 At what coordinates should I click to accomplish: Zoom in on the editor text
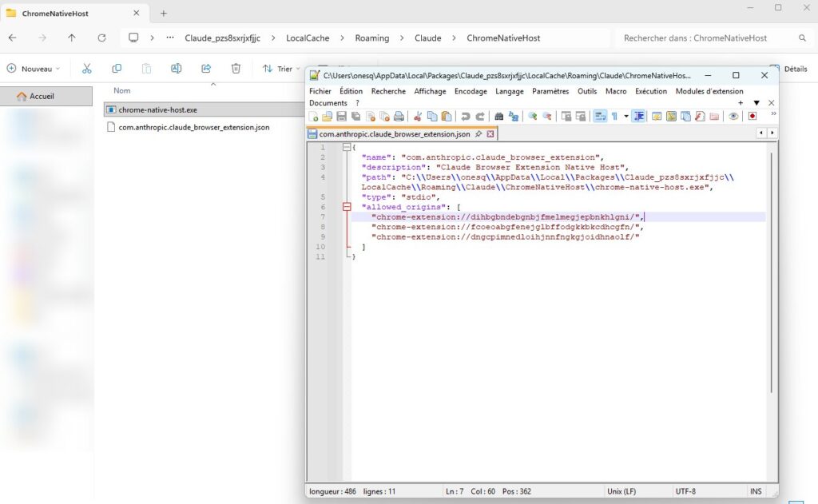pos(533,117)
